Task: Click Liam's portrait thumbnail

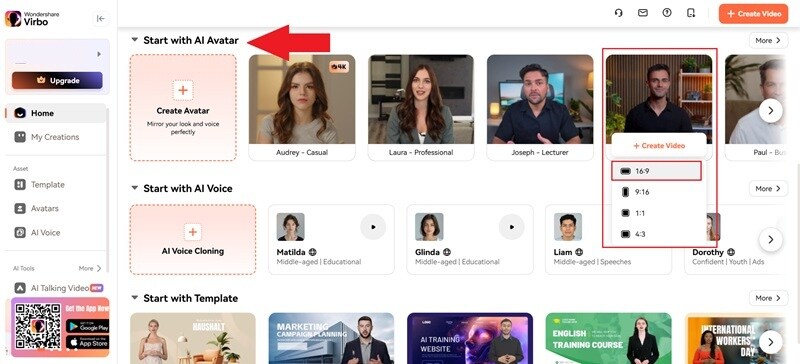Action: click(x=568, y=227)
